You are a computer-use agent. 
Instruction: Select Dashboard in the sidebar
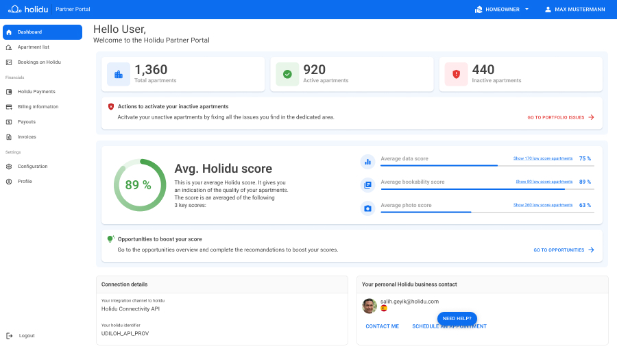click(x=43, y=32)
